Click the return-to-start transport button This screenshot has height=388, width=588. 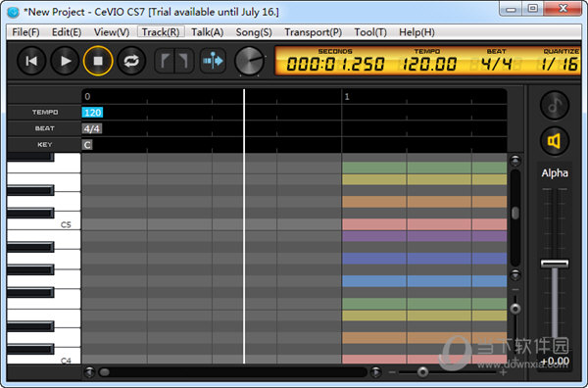[31, 61]
